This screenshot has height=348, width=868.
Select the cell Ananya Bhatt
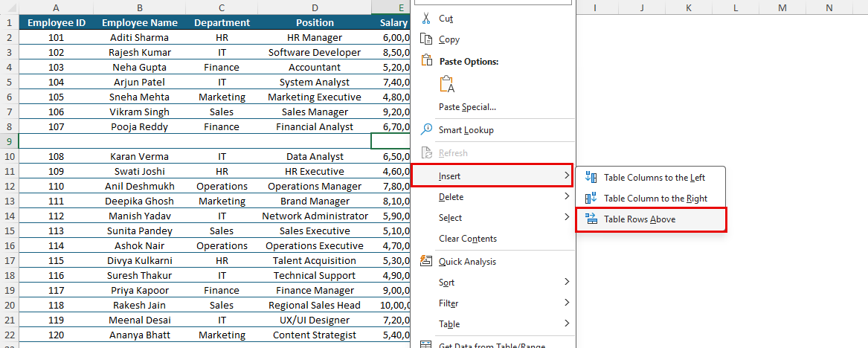point(140,335)
